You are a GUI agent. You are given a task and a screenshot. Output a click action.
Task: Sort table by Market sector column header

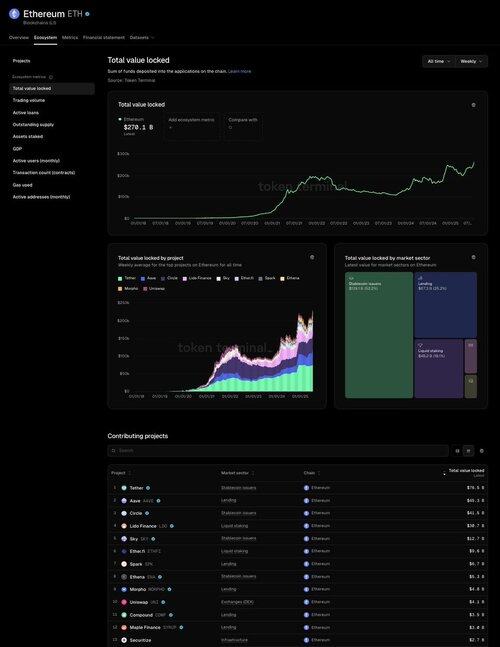click(237, 473)
